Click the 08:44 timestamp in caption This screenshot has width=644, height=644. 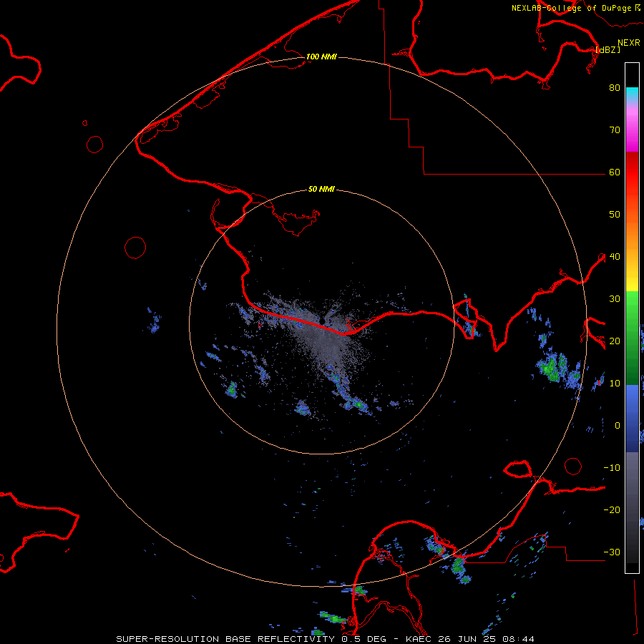pyautogui.click(x=518, y=639)
